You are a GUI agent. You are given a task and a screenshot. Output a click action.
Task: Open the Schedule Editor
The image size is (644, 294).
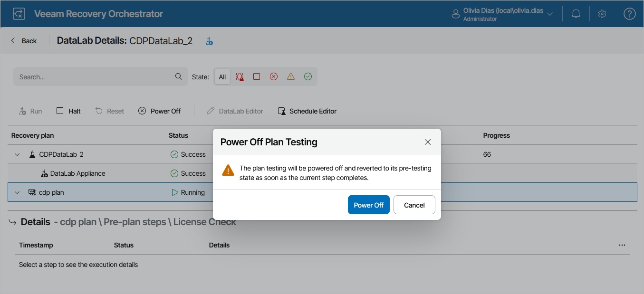pyautogui.click(x=308, y=111)
